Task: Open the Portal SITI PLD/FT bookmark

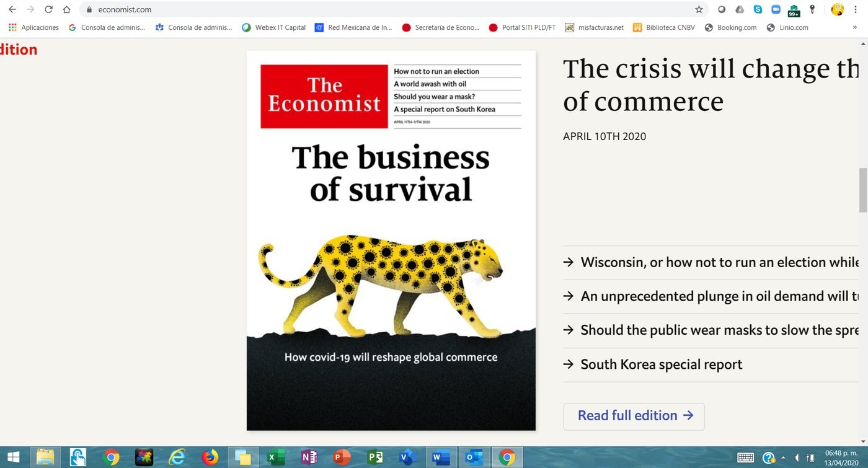Action: 522,27
